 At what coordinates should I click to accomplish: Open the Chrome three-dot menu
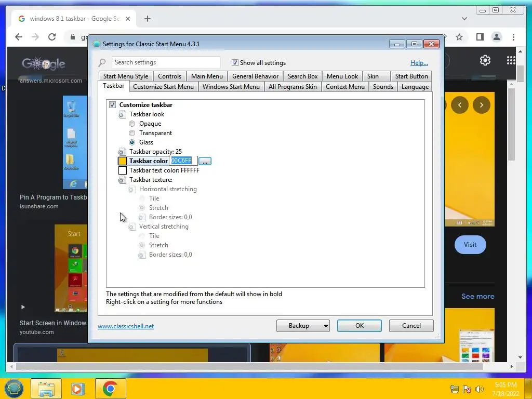click(x=513, y=37)
